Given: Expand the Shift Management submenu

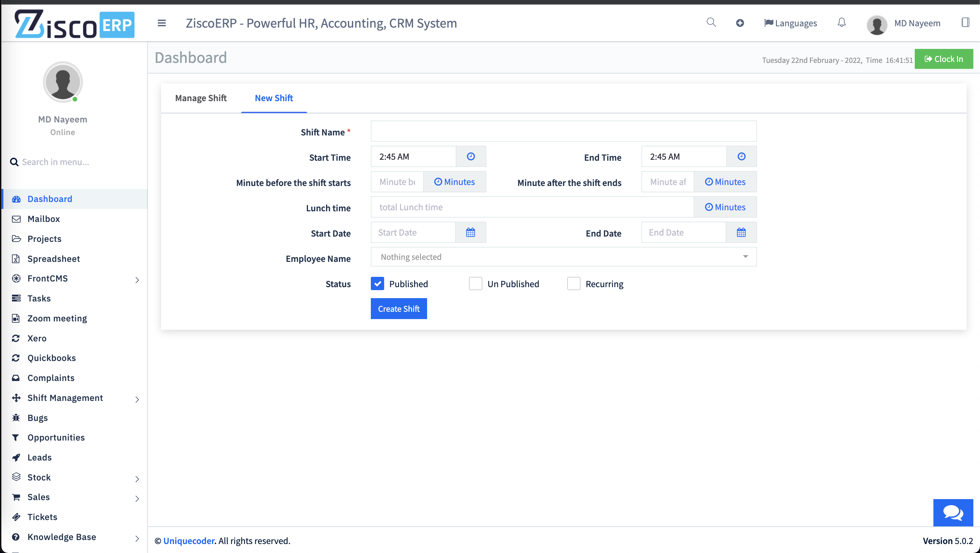Looking at the screenshot, I should [137, 399].
